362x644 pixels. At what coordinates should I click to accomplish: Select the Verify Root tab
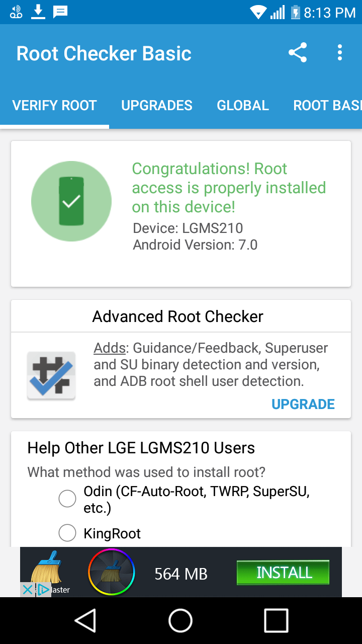click(x=54, y=106)
